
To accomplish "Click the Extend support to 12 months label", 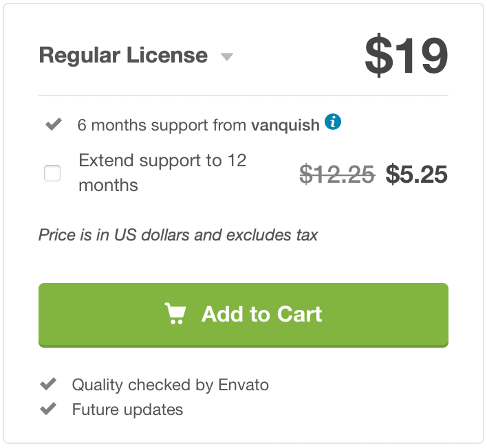I will coord(162,172).
